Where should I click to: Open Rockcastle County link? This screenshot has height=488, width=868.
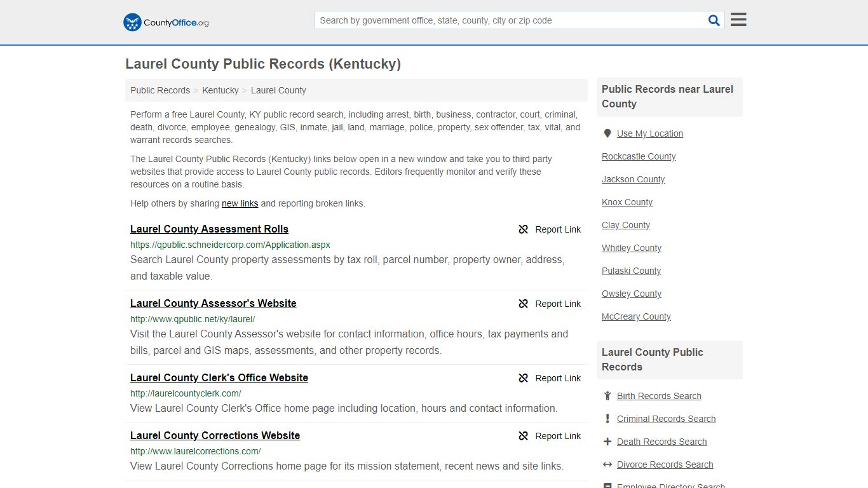(x=639, y=156)
